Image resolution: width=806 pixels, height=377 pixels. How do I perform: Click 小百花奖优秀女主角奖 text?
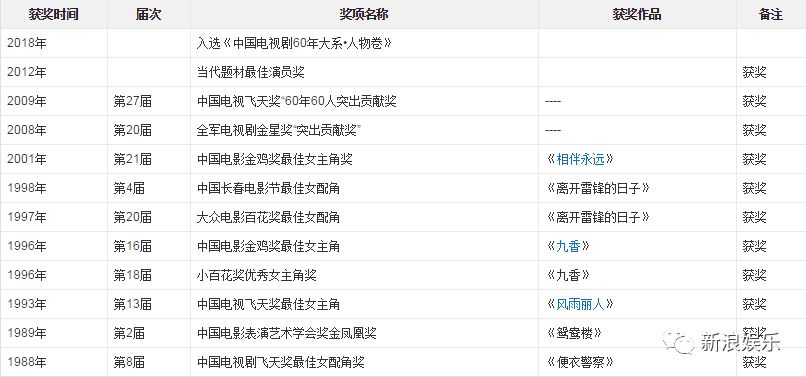(257, 276)
